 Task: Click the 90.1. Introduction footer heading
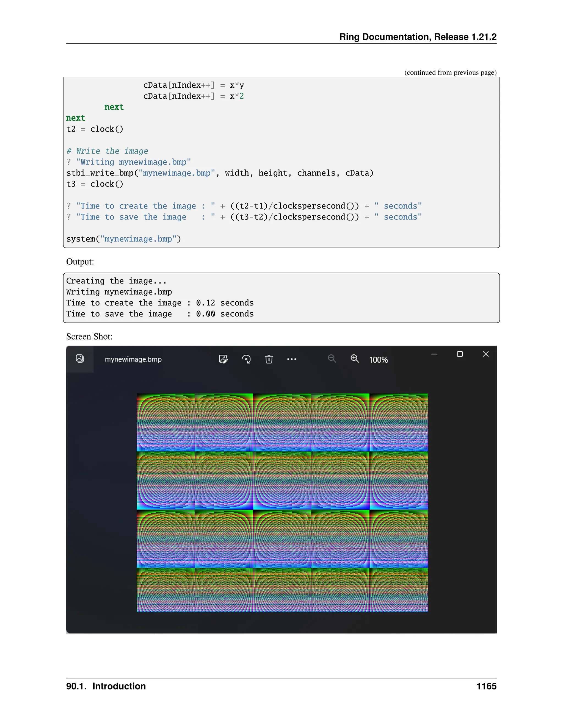[x=106, y=686]
